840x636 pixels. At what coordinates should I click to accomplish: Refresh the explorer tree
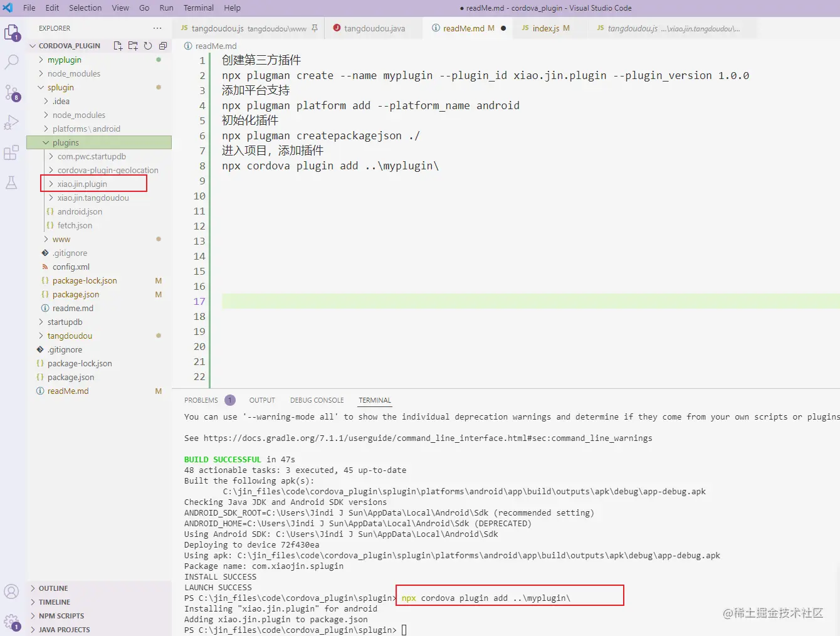(x=148, y=46)
